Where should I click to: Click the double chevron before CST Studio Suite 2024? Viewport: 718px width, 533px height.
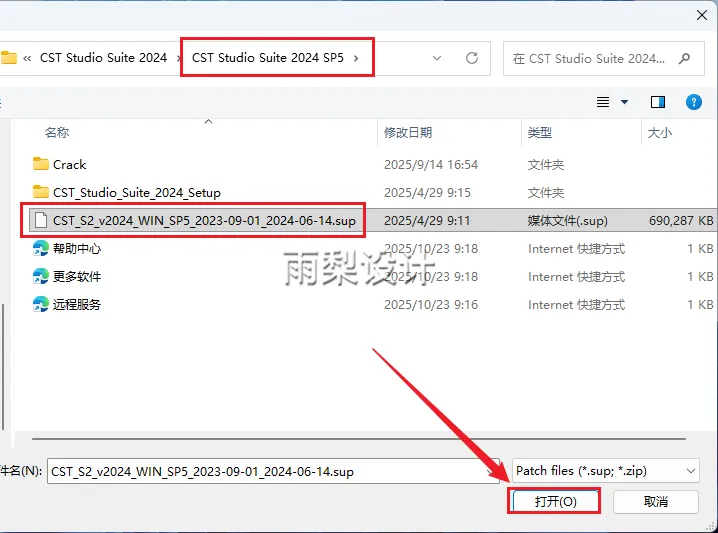[27, 58]
